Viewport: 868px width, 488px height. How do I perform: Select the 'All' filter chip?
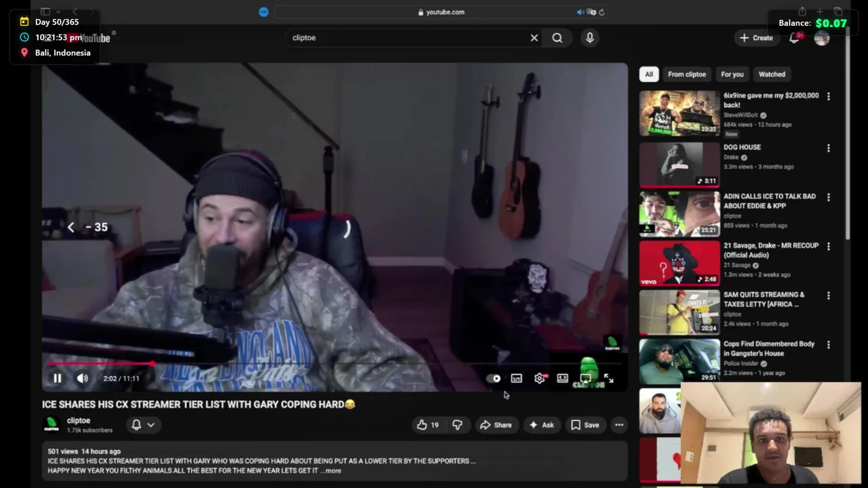pos(649,75)
